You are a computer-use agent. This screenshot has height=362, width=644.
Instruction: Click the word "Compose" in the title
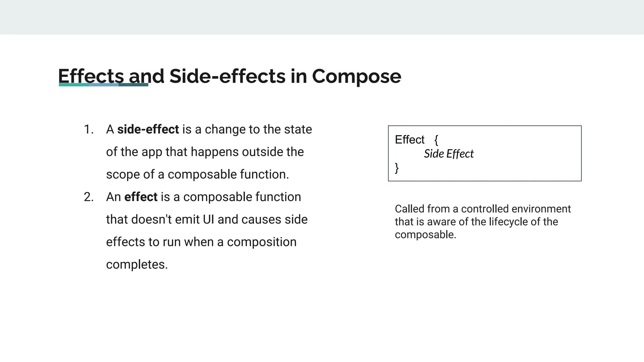(x=356, y=76)
